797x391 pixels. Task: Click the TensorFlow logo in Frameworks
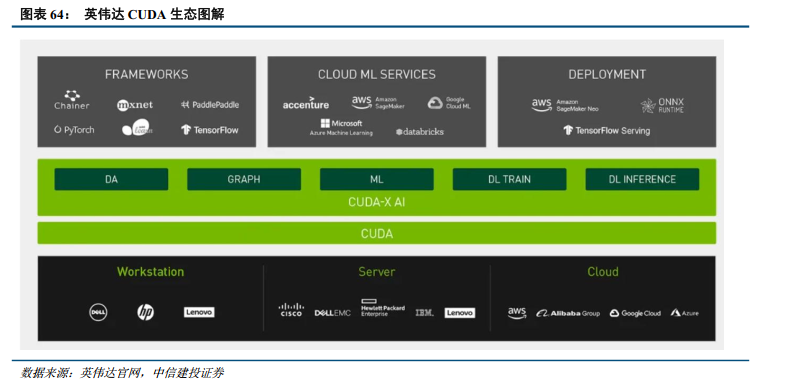click(x=209, y=130)
